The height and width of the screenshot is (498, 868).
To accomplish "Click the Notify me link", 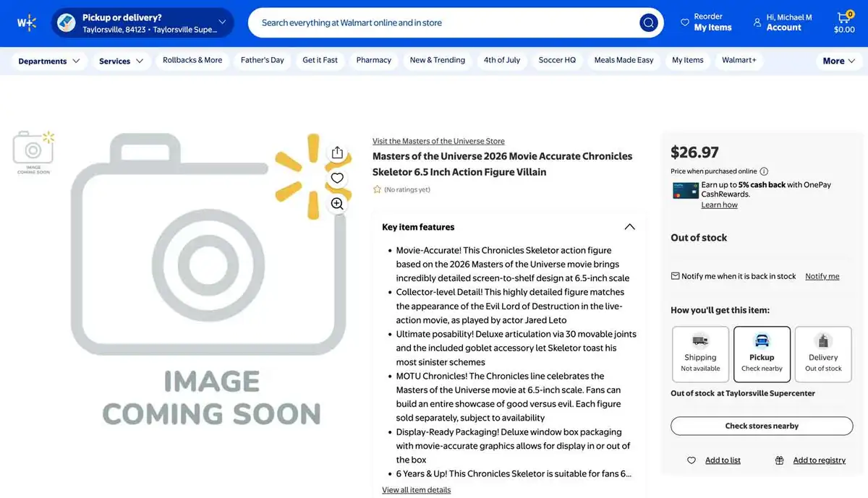I will pos(822,276).
